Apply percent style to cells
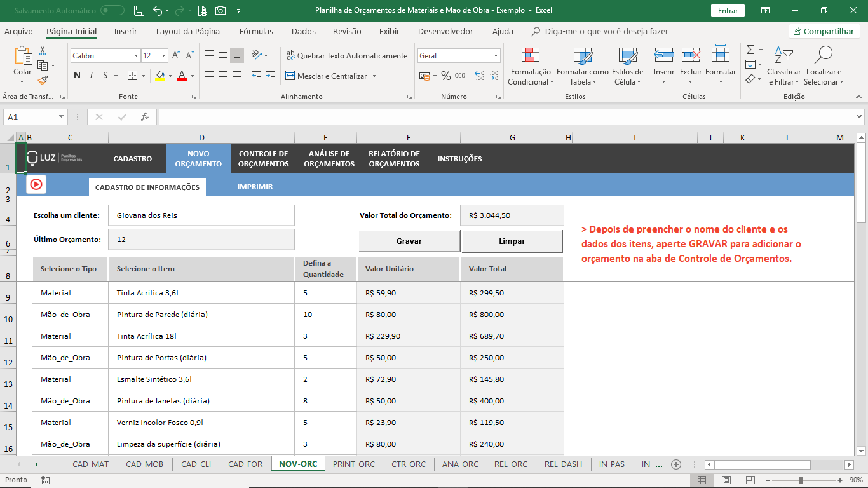The image size is (868, 488). [446, 76]
